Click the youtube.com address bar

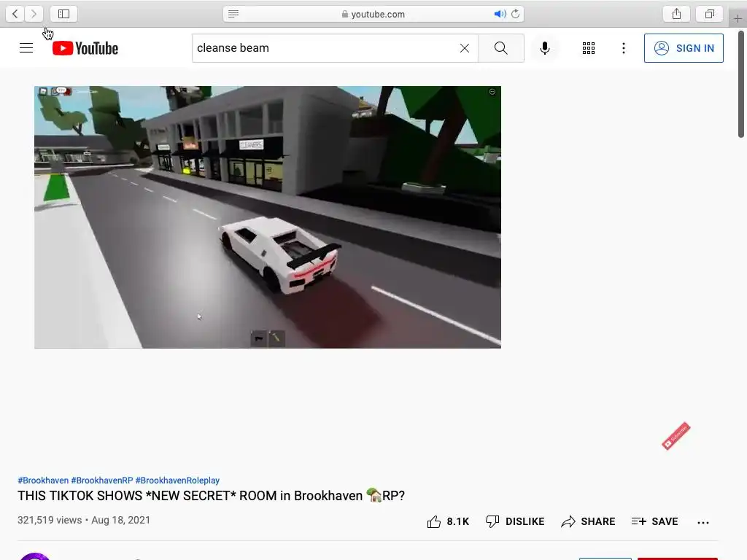coord(373,14)
